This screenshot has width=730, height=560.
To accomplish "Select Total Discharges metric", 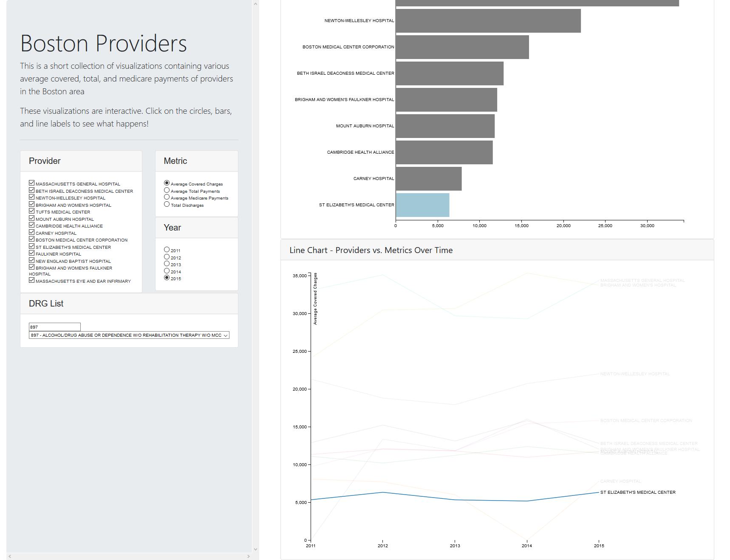I will pyautogui.click(x=167, y=204).
